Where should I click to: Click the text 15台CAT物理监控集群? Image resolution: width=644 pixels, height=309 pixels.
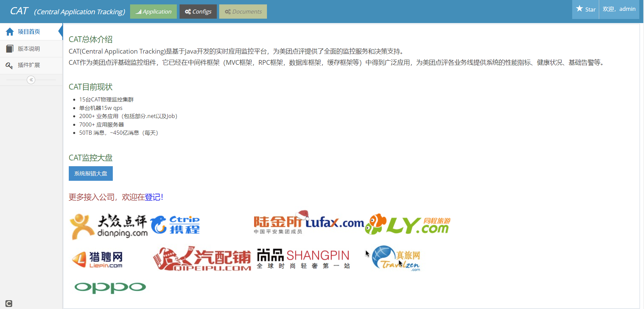coord(106,99)
